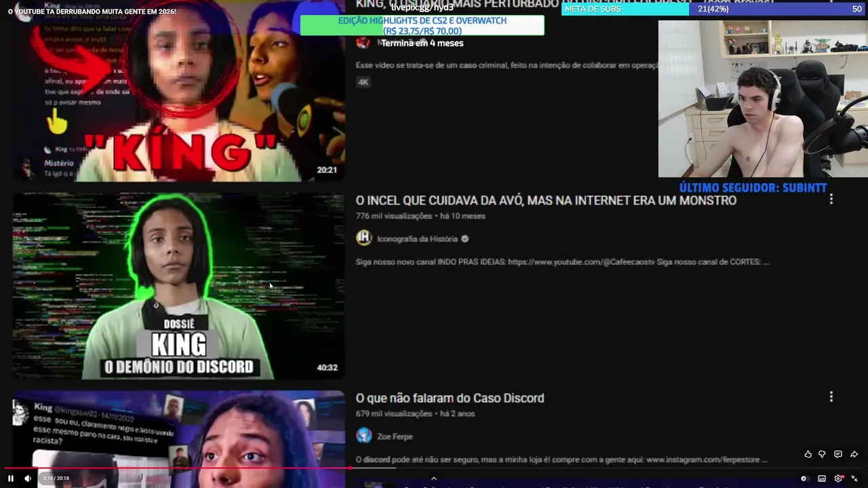Expand more videos chevron at bottom

point(434,479)
